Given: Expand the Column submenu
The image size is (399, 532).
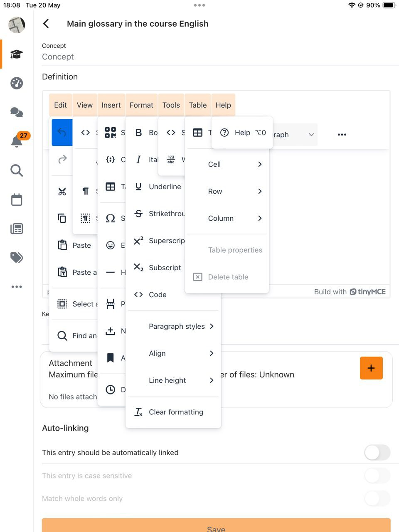Looking at the screenshot, I should [x=227, y=218].
